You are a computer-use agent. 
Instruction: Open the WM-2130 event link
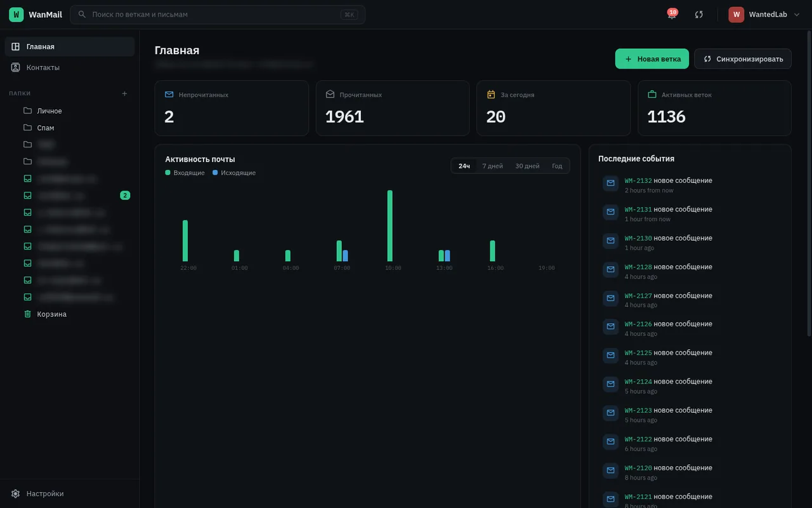638,238
